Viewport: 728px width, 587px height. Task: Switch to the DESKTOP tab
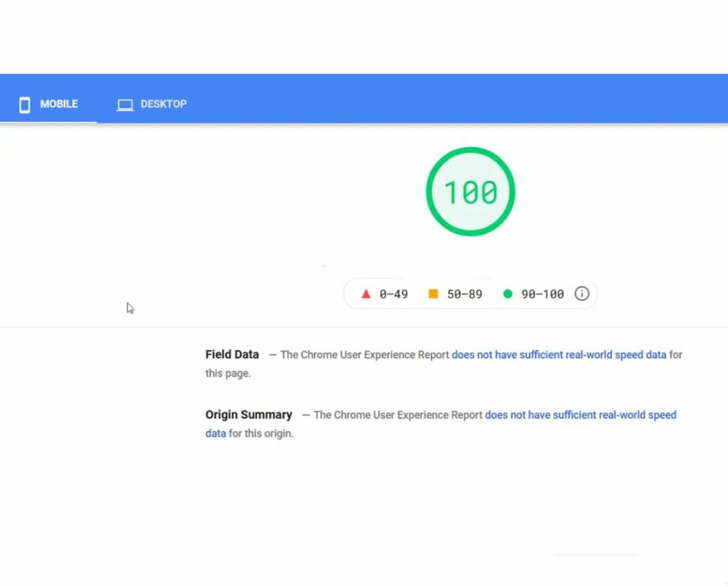click(x=164, y=104)
